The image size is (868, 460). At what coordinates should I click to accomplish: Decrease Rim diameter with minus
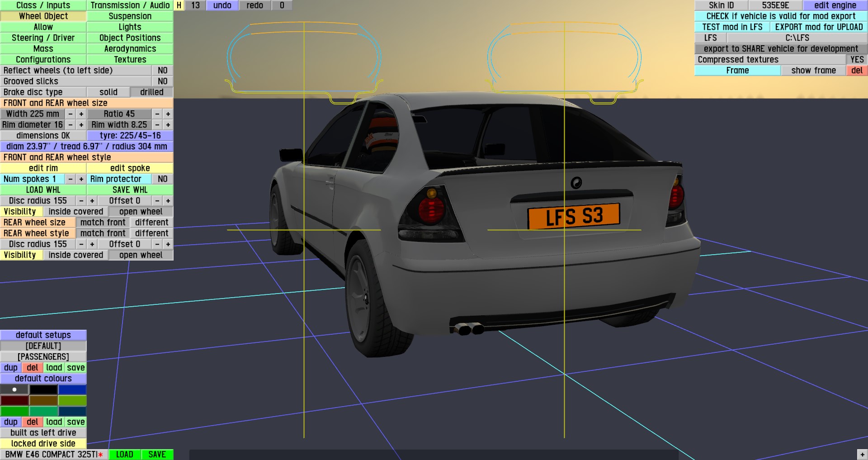pos(71,125)
